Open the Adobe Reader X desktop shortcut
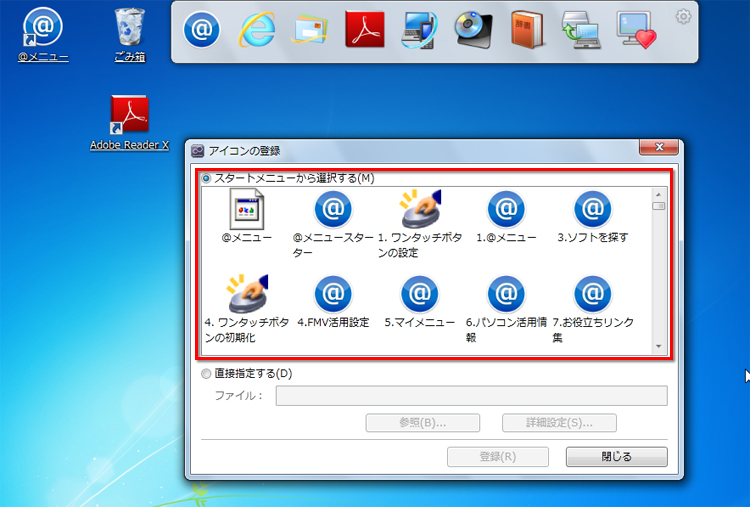Image resolution: width=750 pixels, height=507 pixels. [x=130, y=122]
